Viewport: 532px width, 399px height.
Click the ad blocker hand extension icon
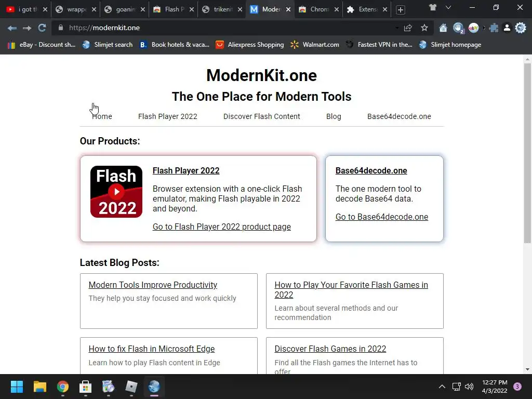point(458,28)
